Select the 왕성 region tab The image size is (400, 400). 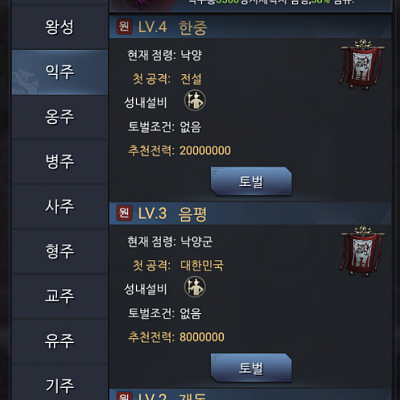pyautogui.click(x=60, y=27)
